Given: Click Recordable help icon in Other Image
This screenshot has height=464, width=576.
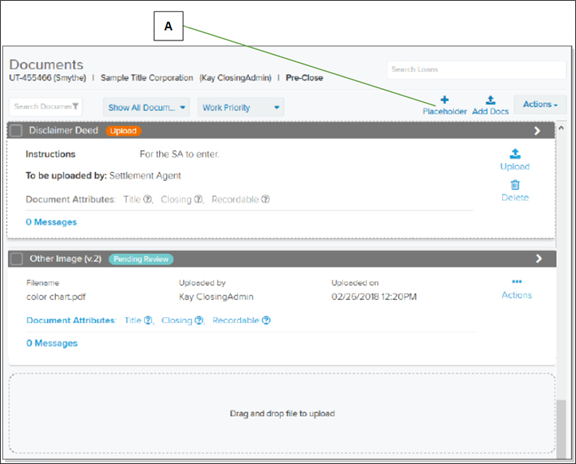Looking at the screenshot, I should [x=266, y=320].
